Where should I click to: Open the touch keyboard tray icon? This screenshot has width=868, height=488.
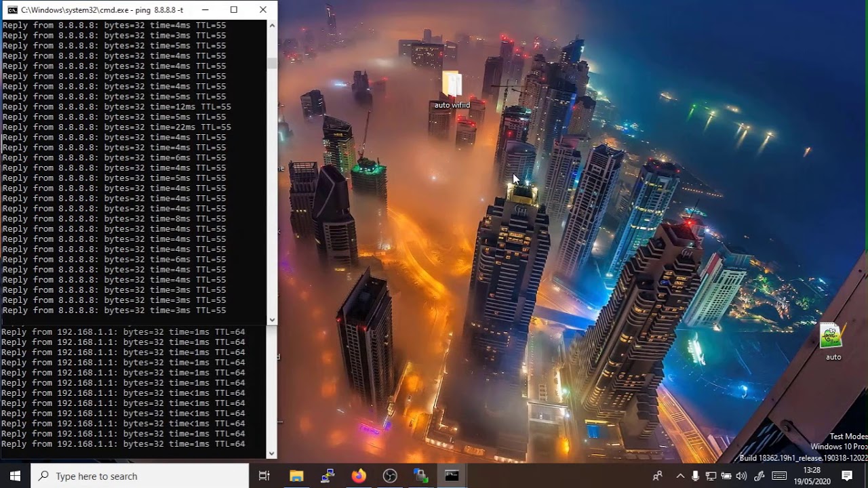tap(779, 476)
